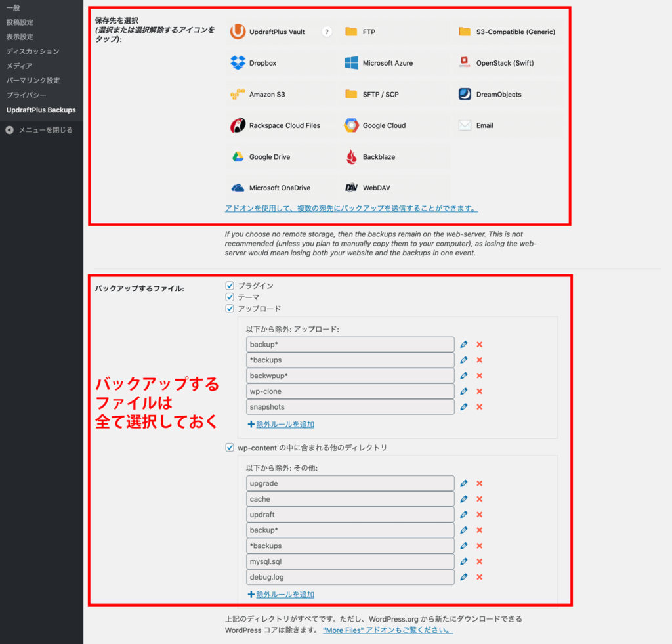Focus the wp-clone exclusion field
The height and width of the screenshot is (644, 672).
(x=350, y=391)
